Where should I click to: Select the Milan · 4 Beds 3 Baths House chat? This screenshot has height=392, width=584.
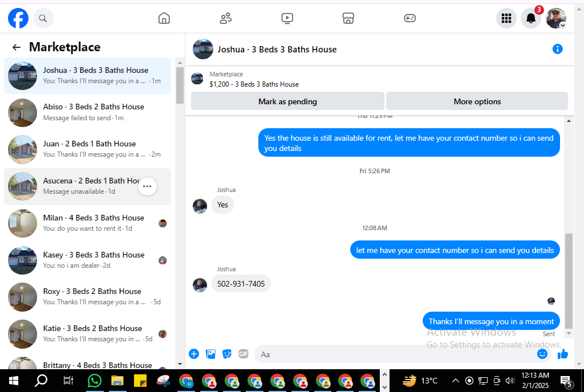[87, 223]
